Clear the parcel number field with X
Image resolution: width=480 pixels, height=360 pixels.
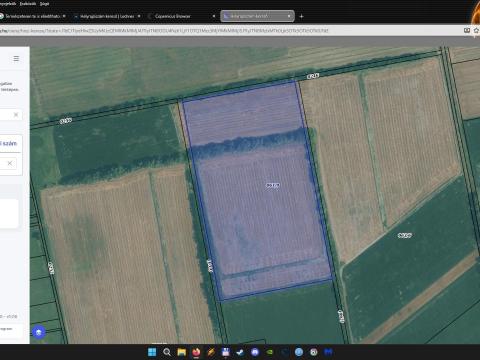point(10,163)
